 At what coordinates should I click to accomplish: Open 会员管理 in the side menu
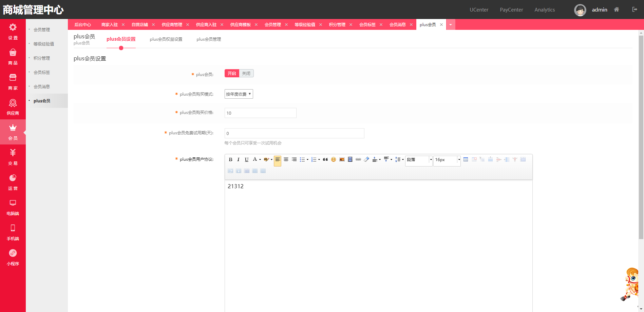pos(42,30)
